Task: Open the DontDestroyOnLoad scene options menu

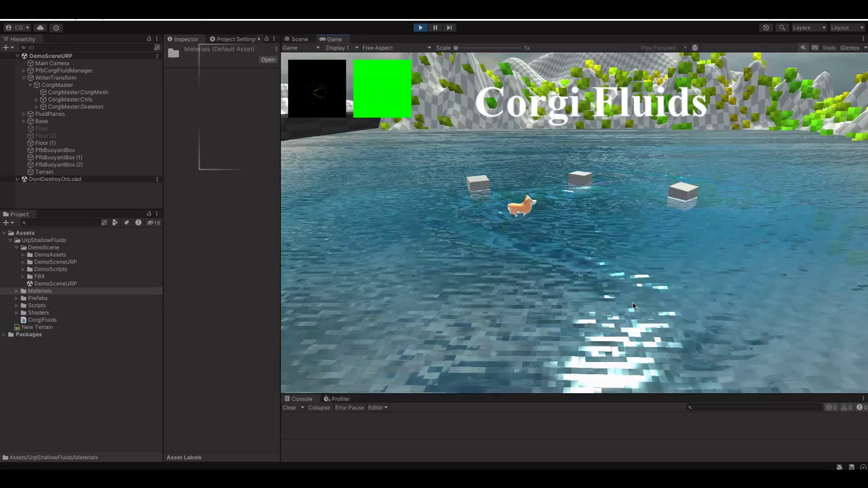Action: pos(157,179)
